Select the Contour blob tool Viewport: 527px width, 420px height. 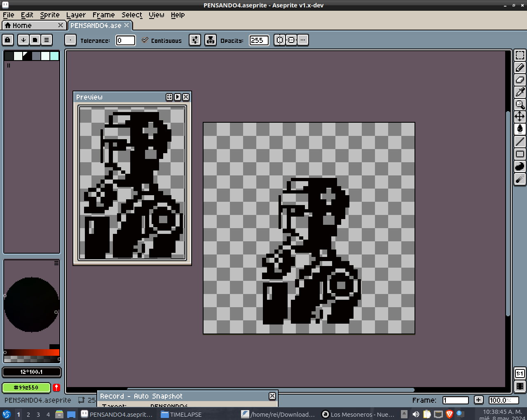[x=520, y=166]
